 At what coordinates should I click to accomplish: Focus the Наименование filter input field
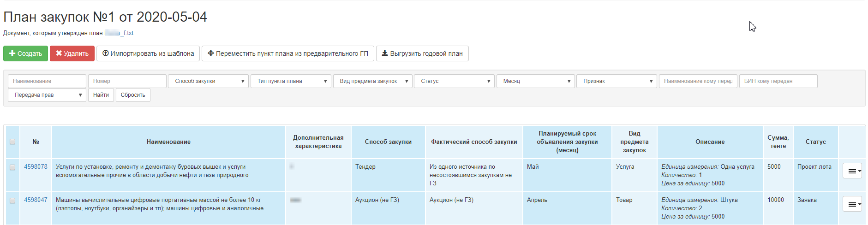(47, 81)
